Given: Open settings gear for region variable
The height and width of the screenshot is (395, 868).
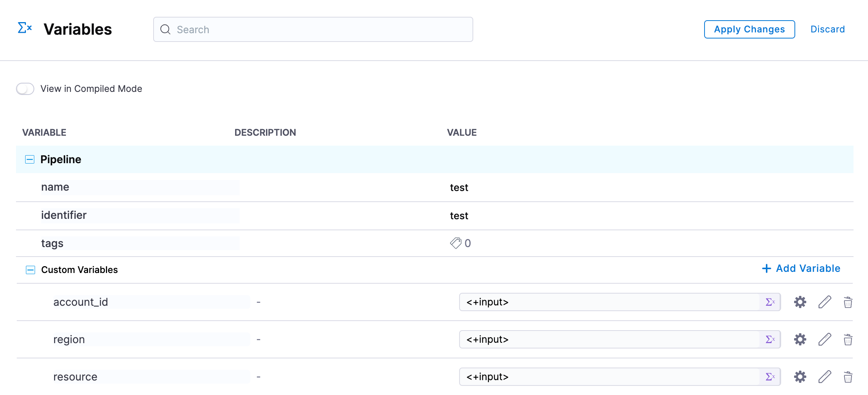Looking at the screenshot, I should [800, 339].
